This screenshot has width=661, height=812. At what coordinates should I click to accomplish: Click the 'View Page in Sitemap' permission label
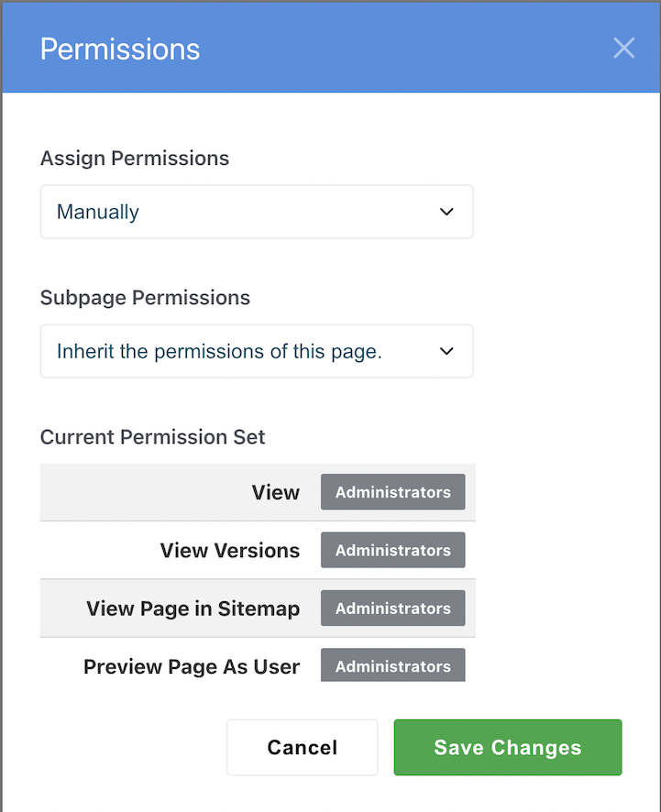click(x=193, y=609)
